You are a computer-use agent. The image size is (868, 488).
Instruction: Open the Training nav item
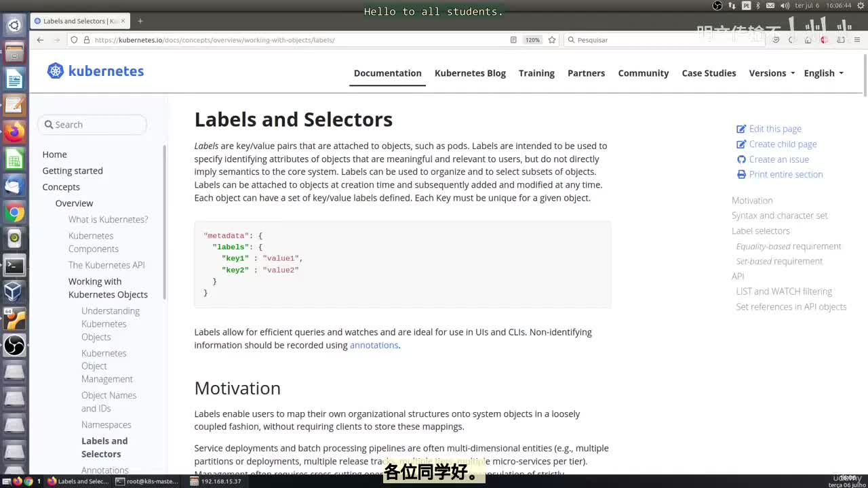pyautogui.click(x=536, y=73)
